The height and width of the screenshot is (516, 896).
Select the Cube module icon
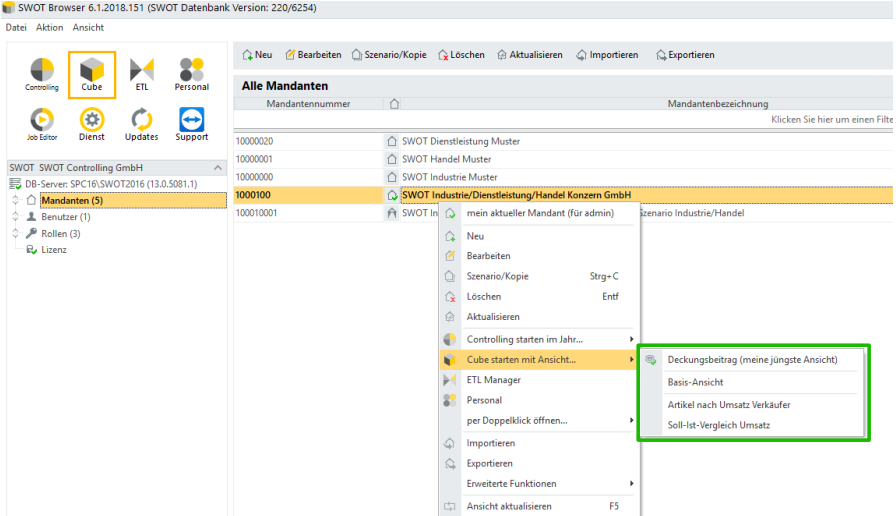click(91, 75)
